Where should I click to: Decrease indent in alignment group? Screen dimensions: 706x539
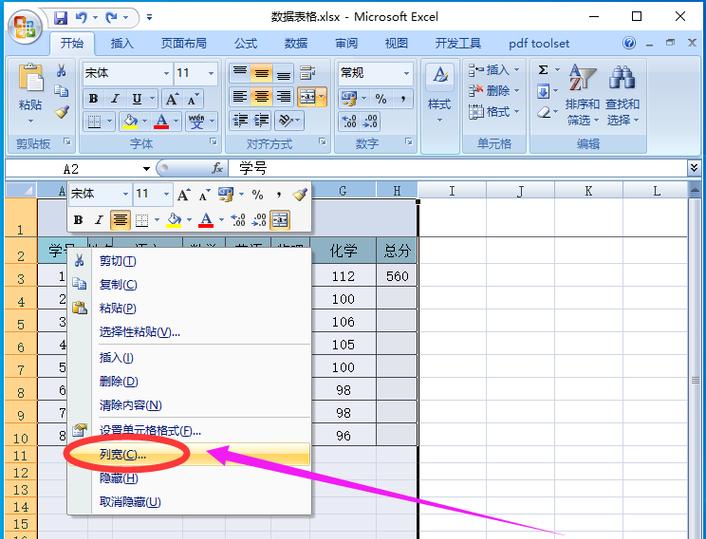[x=240, y=121]
